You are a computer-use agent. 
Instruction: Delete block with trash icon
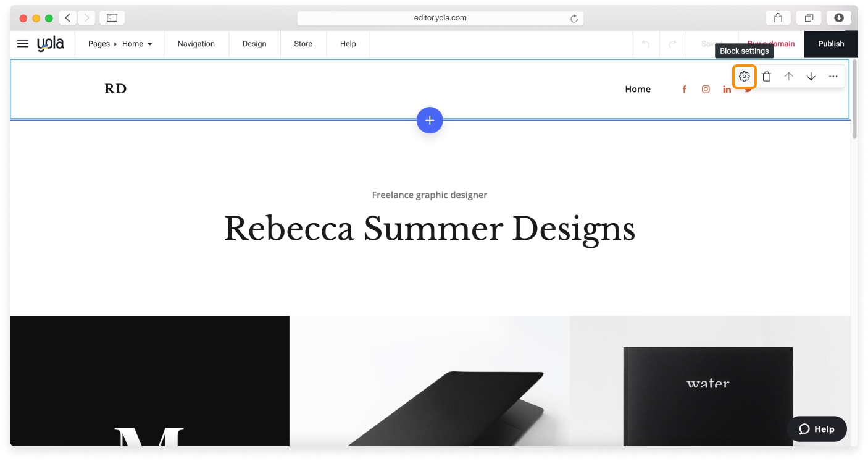pos(766,77)
